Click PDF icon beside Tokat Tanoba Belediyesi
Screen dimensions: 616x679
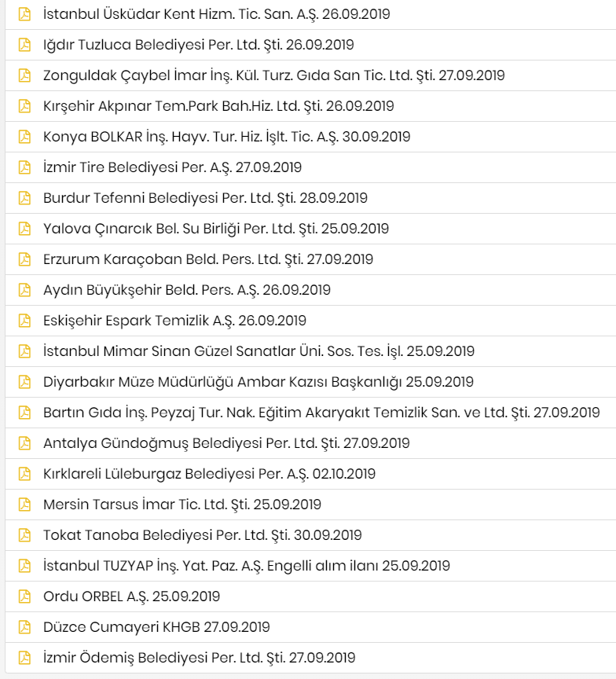pyautogui.click(x=24, y=535)
